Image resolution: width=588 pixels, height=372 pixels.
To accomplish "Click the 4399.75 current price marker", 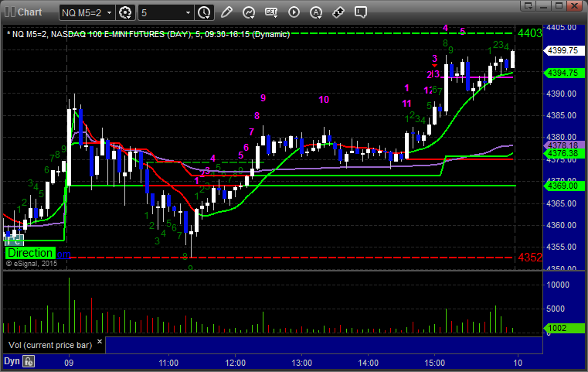I will pyautogui.click(x=563, y=50).
